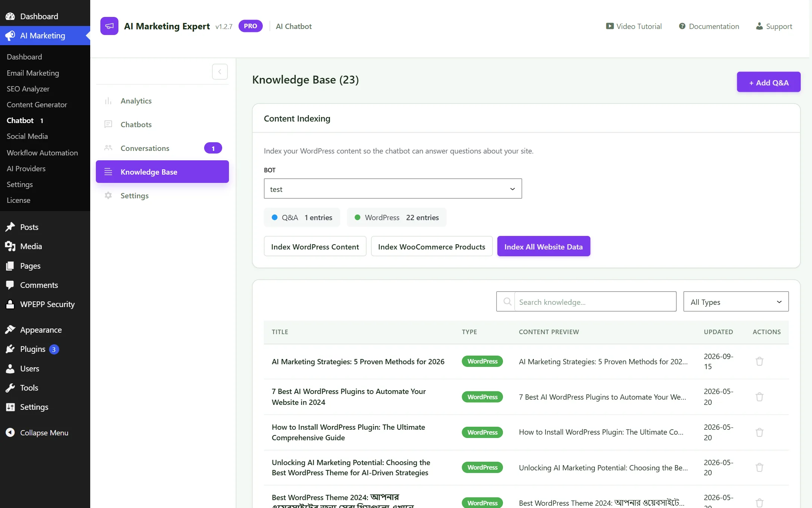Screen dimensions: 812x508
Task: Click the TITLE column header
Action: [x=280, y=332]
